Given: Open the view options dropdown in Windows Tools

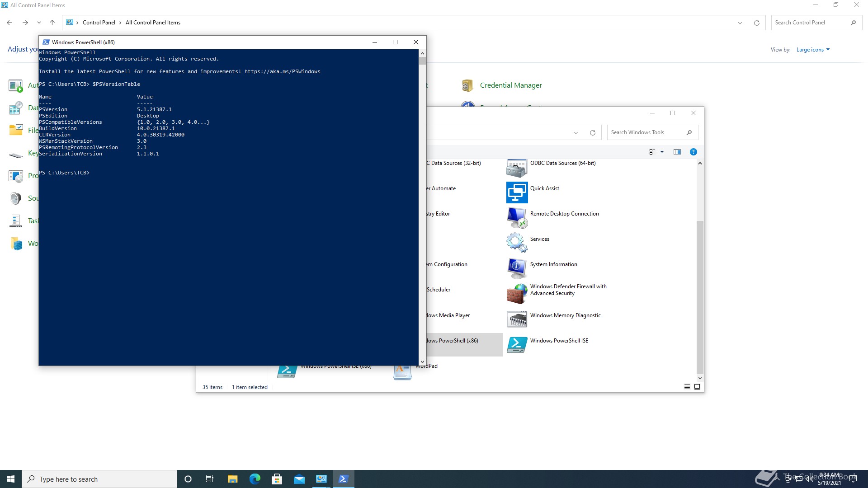Looking at the screenshot, I should (662, 152).
